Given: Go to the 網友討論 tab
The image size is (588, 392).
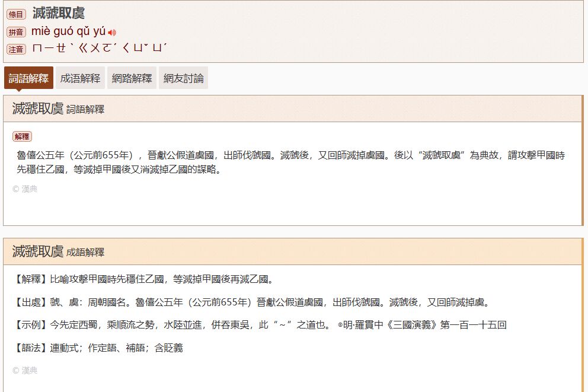Looking at the screenshot, I should [x=183, y=78].
